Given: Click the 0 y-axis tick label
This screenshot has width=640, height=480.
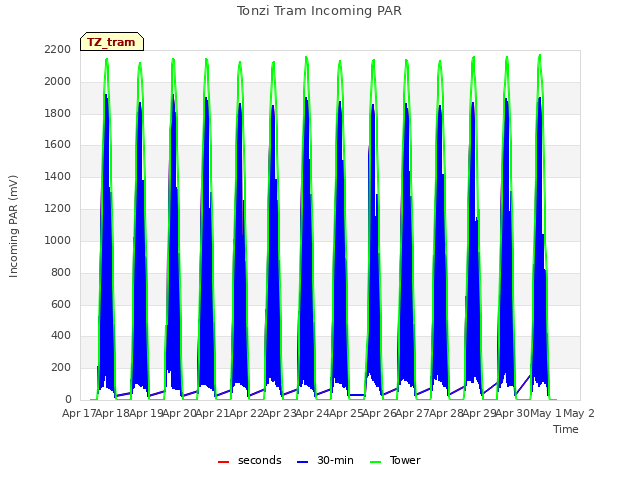Looking at the screenshot, I should (x=68, y=399).
